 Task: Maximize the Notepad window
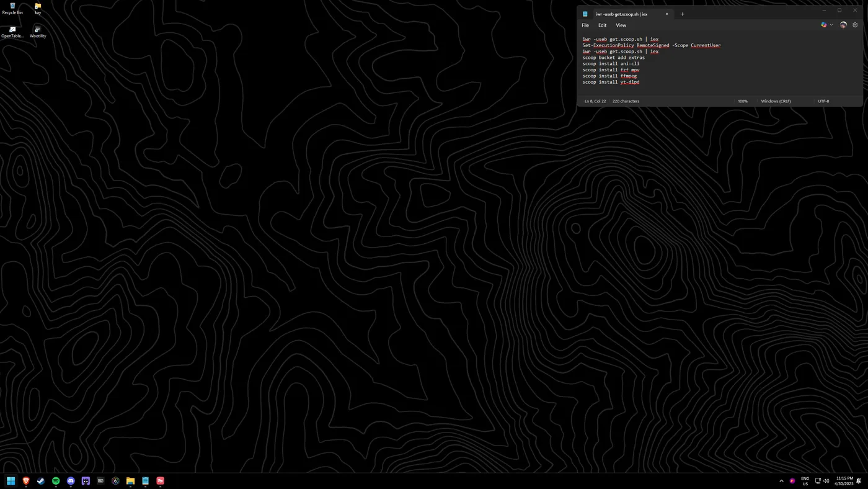[x=839, y=11]
